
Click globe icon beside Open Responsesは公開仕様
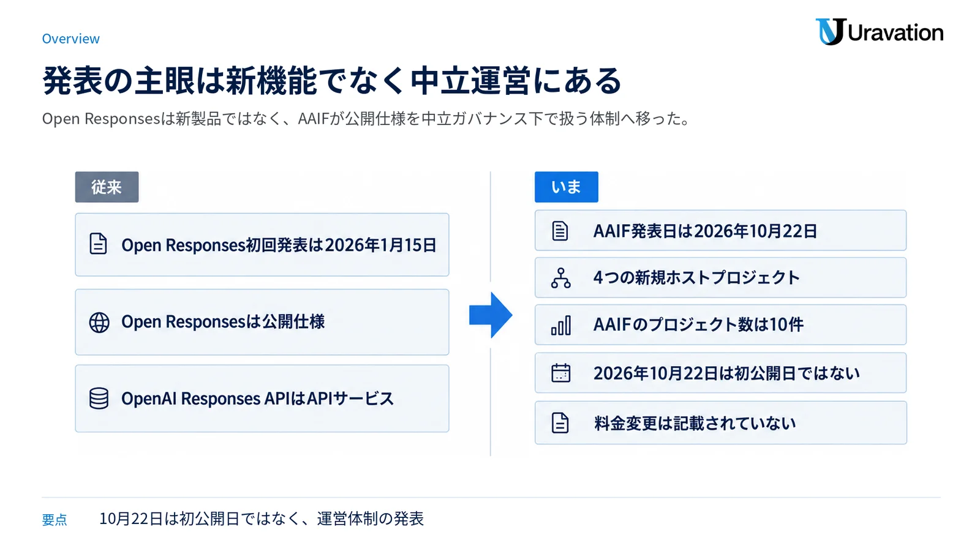[99, 322]
